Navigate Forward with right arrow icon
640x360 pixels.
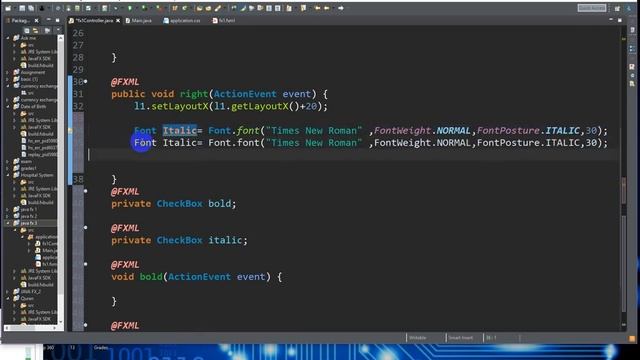tap(340, 8)
